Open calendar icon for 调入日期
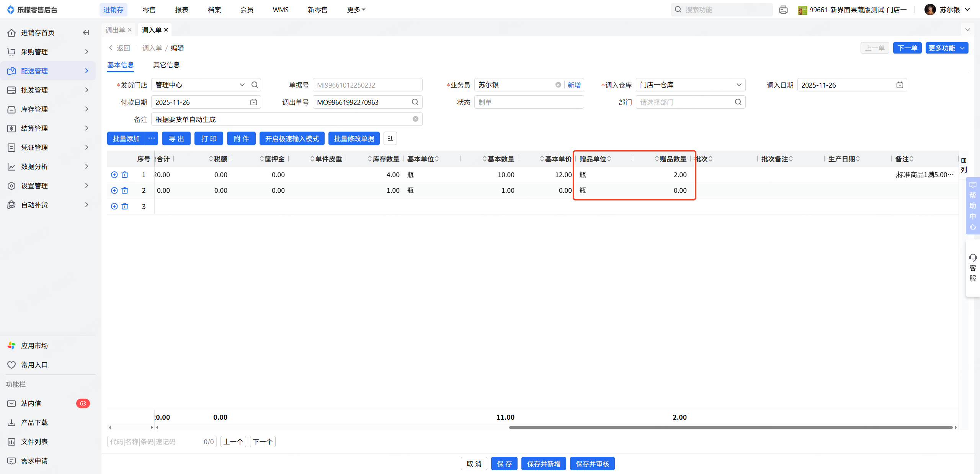The image size is (980, 474). pos(900,85)
